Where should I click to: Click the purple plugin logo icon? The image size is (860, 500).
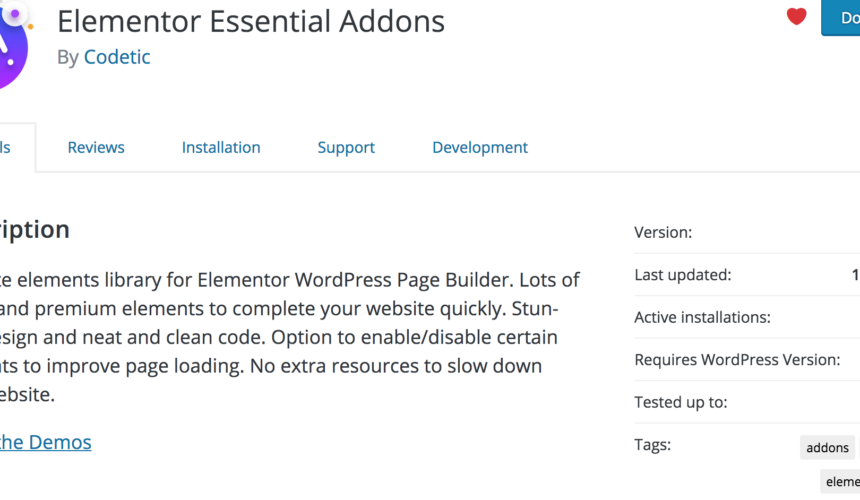pyautogui.click(x=13, y=44)
